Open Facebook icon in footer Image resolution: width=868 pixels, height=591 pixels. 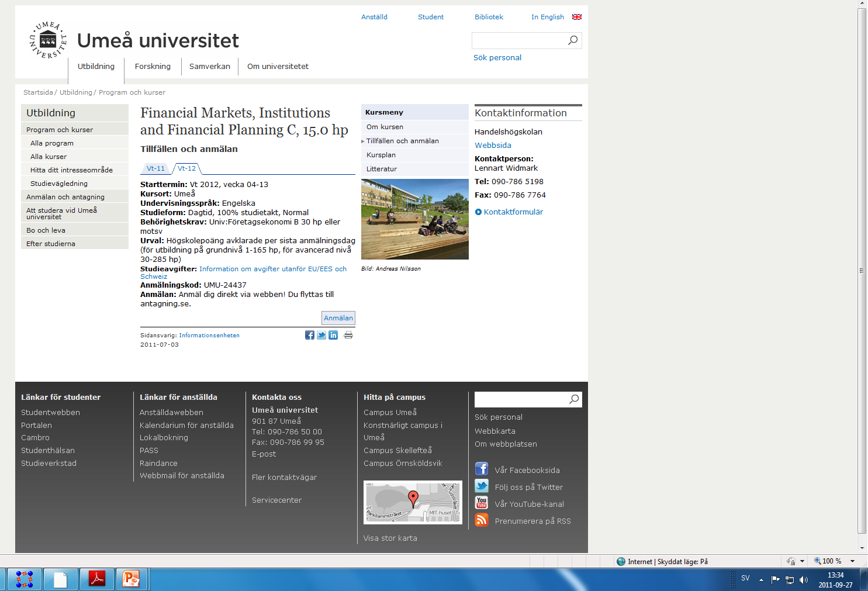(482, 469)
